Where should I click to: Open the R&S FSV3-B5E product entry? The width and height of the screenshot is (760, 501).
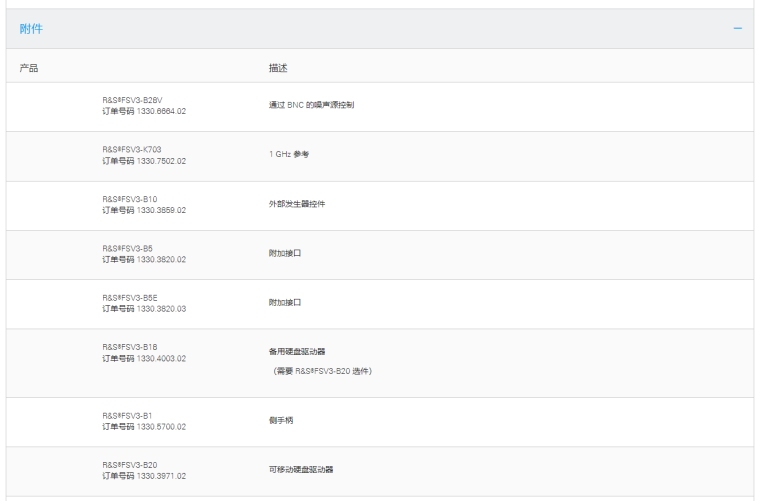click(130, 297)
